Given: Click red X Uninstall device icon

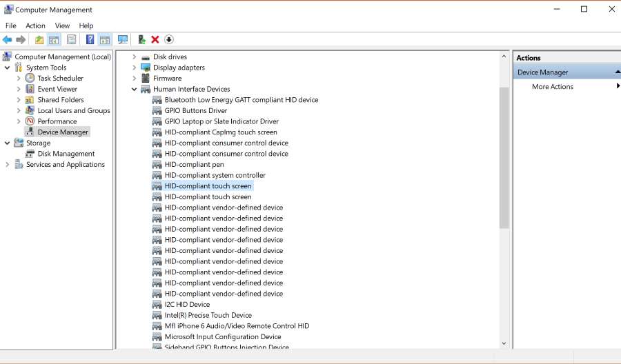Looking at the screenshot, I should [x=155, y=39].
